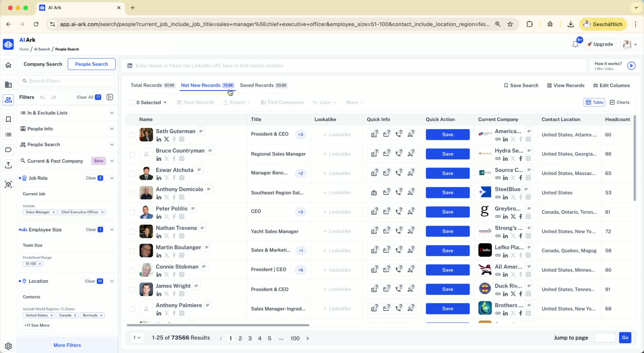The width and height of the screenshot is (644, 353).
Task: Open the results per page dropdown
Action: 137,338
